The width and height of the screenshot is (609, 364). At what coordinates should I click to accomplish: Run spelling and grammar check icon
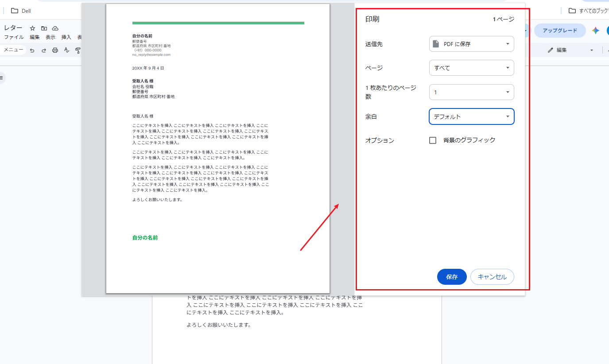click(x=66, y=50)
